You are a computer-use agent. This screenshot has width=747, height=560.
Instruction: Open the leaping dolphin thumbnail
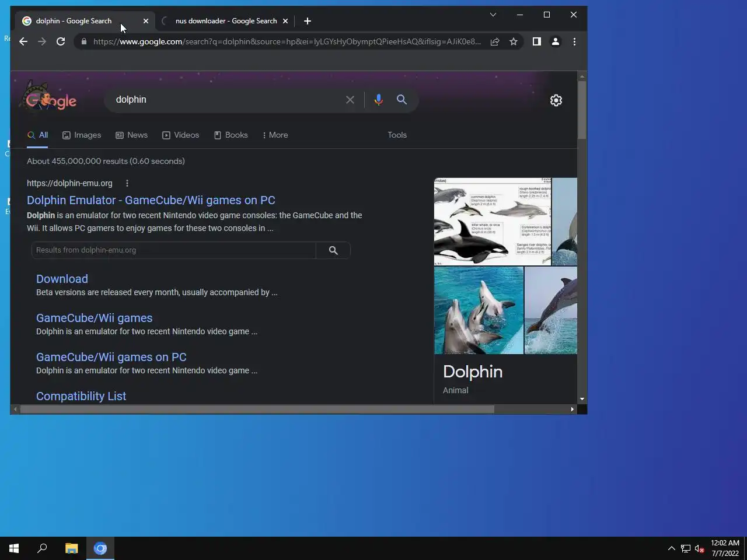[551, 310]
